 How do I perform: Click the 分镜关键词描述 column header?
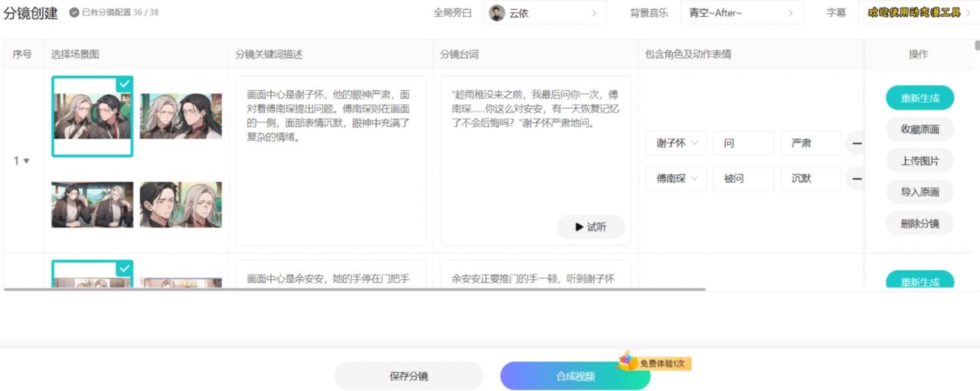[x=269, y=54]
